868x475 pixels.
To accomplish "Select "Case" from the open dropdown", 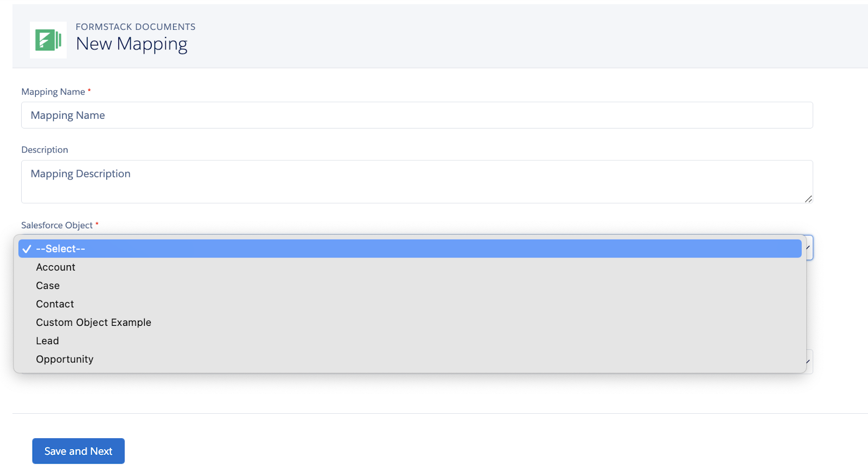I will [x=48, y=285].
